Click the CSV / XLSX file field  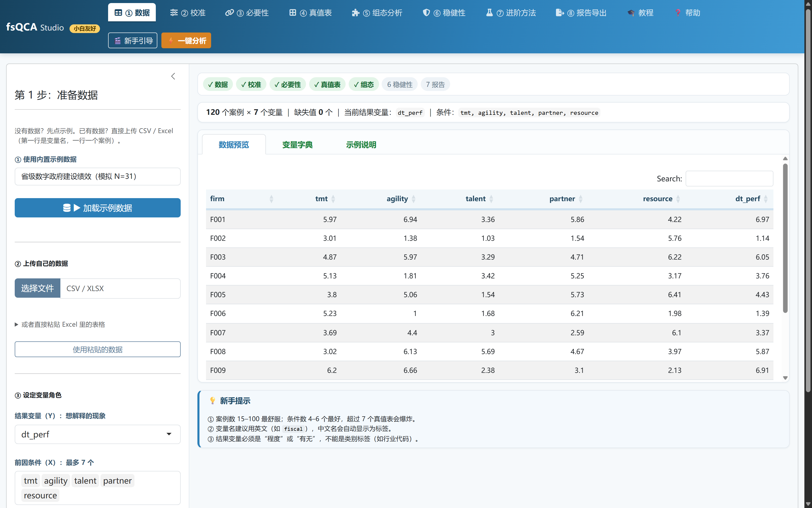tap(121, 288)
